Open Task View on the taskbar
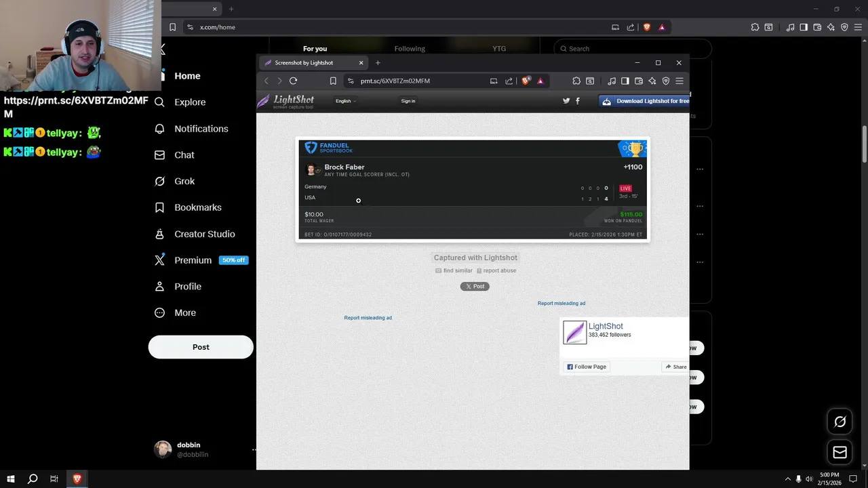This screenshot has height=488, width=868. coord(54,479)
